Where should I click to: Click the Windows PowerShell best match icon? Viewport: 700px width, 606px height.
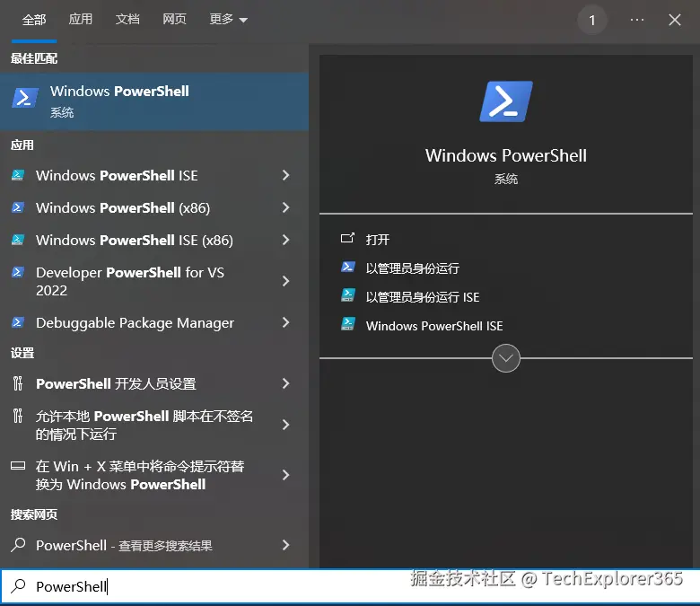25,98
